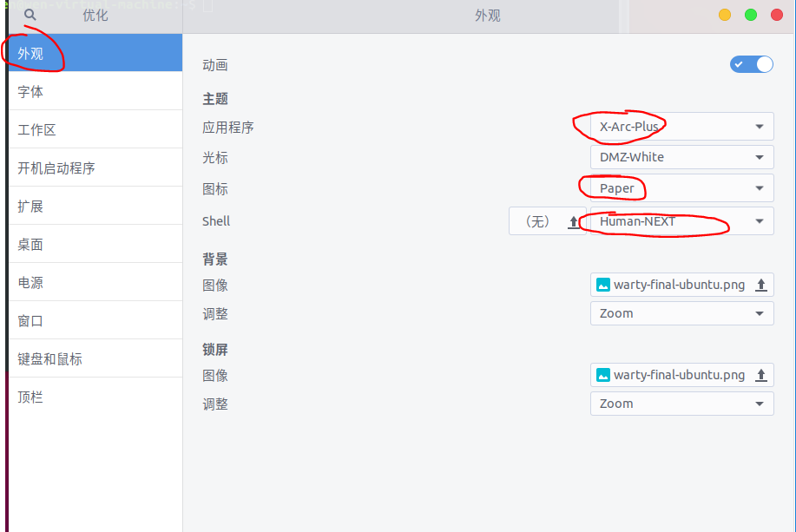Click picture icon in background image chooser
The width and height of the screenshot is (796, 532).
(603, 285)
